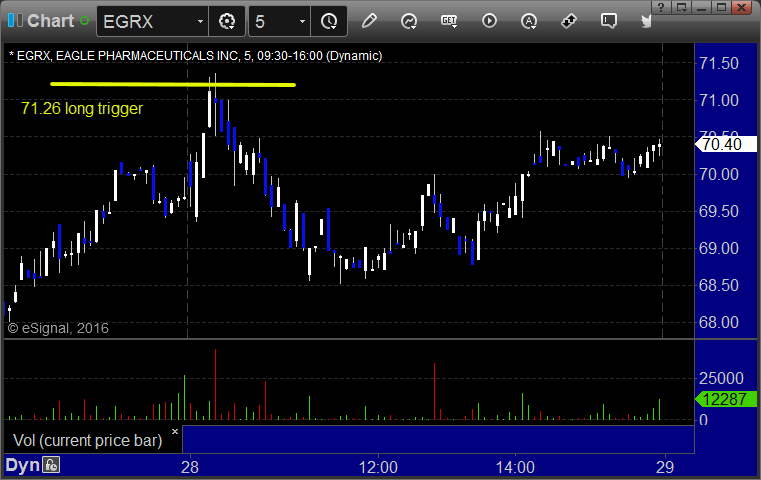Click the 68.50 price axis label

point(718,285)
